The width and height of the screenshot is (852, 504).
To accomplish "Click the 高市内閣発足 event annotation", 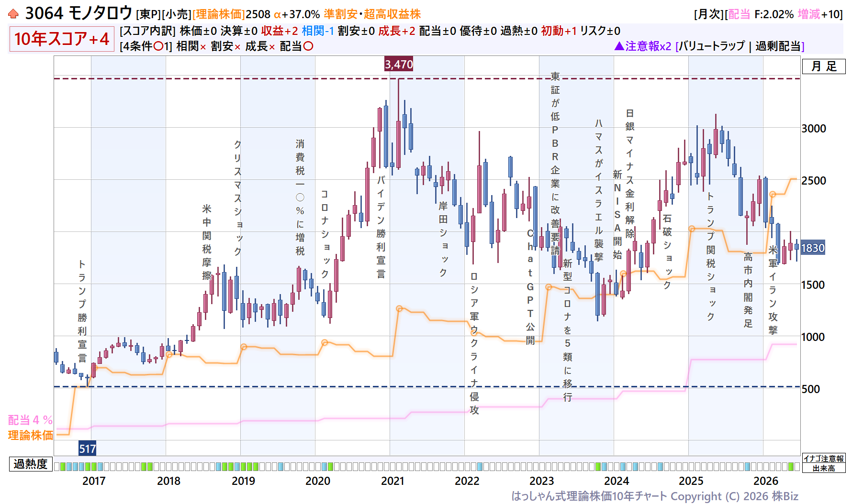I will pyautogui.click(x=748, y=290).
